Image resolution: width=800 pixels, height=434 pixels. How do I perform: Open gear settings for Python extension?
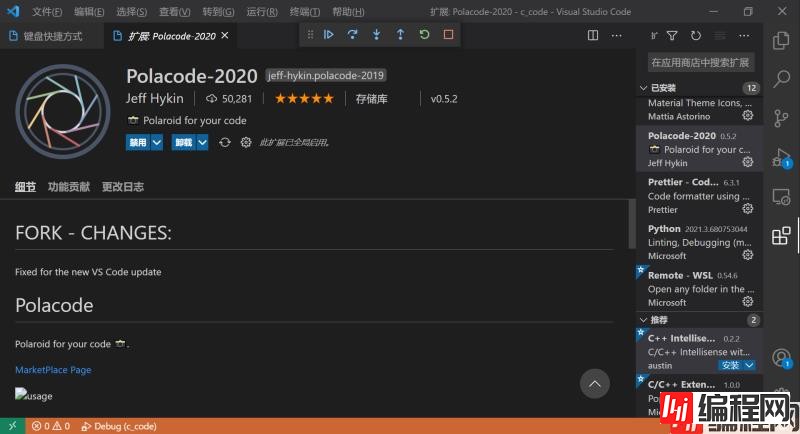pyautogui.click(x=747, y=255)
